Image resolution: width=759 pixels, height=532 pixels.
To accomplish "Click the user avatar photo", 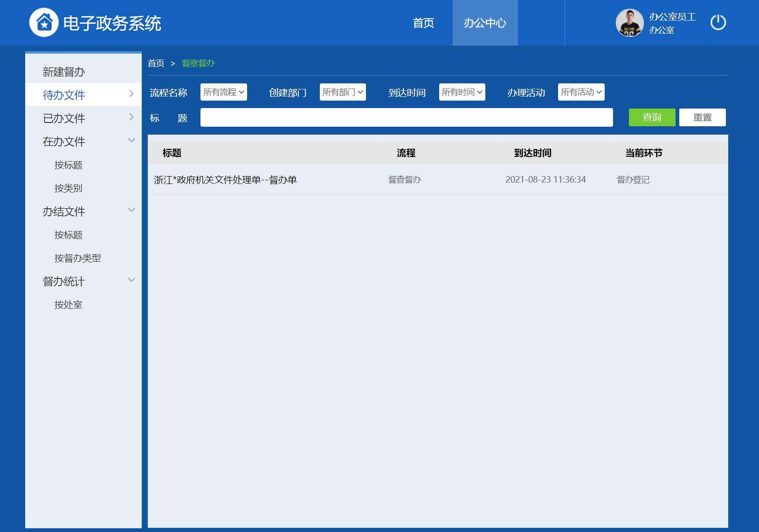I will tap(629, 22).
